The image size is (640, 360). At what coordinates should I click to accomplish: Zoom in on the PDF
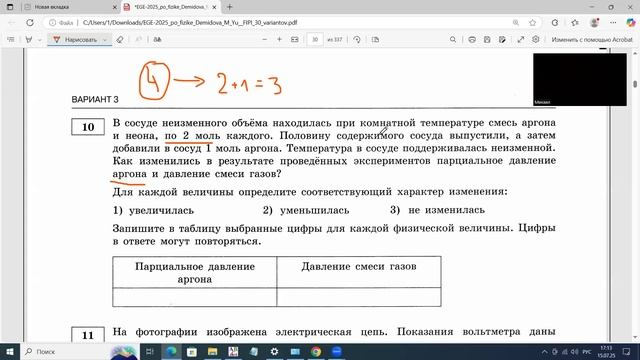[x=280, y=40]
